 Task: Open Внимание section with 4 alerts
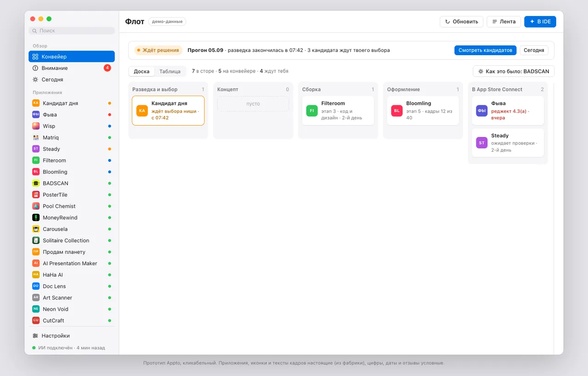(x=72, y=68)
